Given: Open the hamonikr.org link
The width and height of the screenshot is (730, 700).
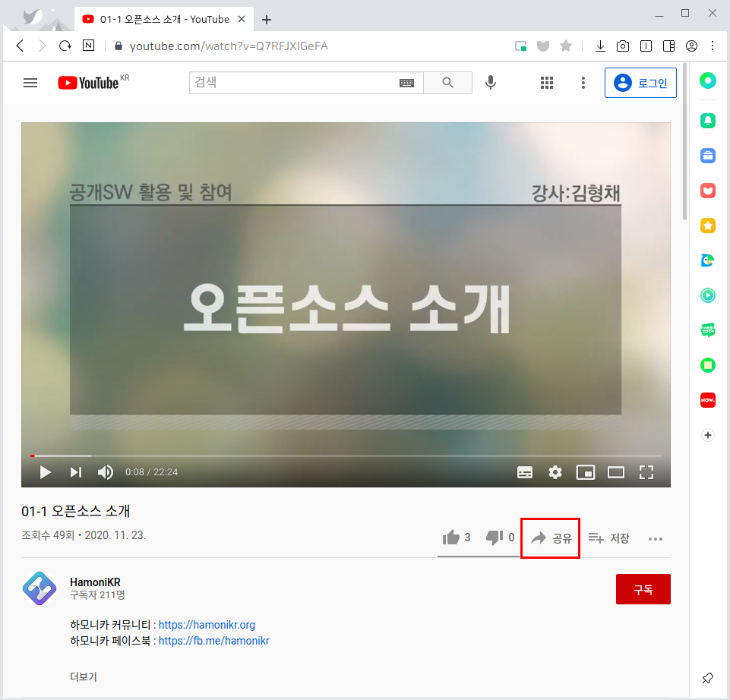Looking at the screenshot, I should [207, 625].
